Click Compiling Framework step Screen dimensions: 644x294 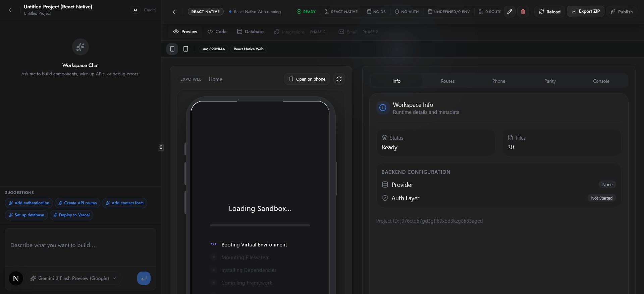point(247,283)
